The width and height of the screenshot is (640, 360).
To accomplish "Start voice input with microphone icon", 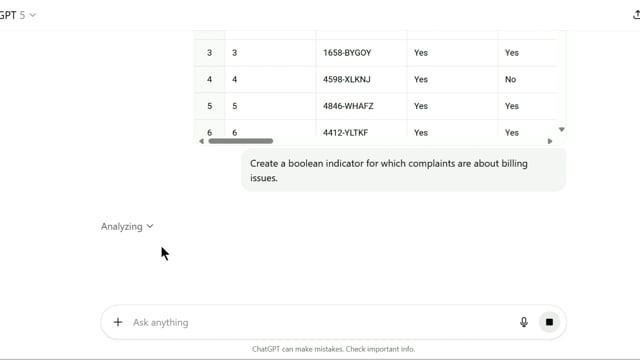I will [524, 322].
